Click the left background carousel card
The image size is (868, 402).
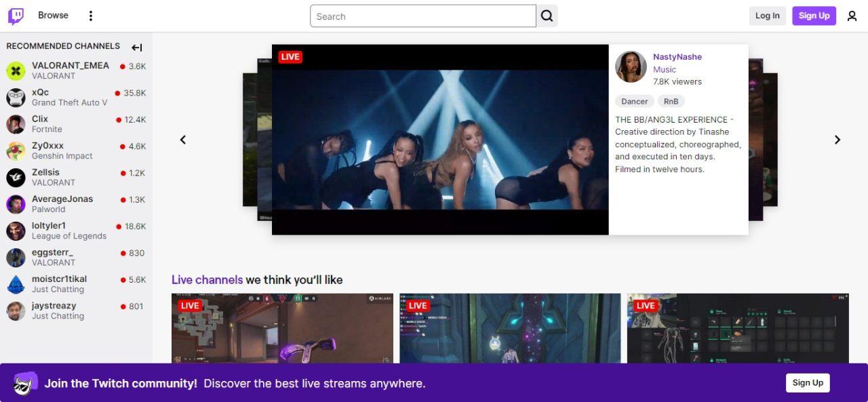[x=258, y=140]
